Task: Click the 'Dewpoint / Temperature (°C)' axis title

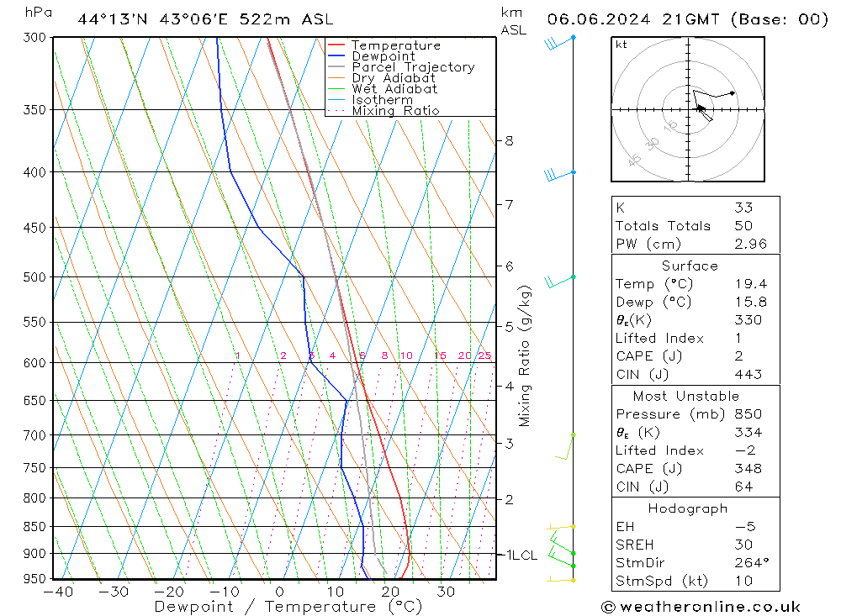Action: (x=288, y=607)
